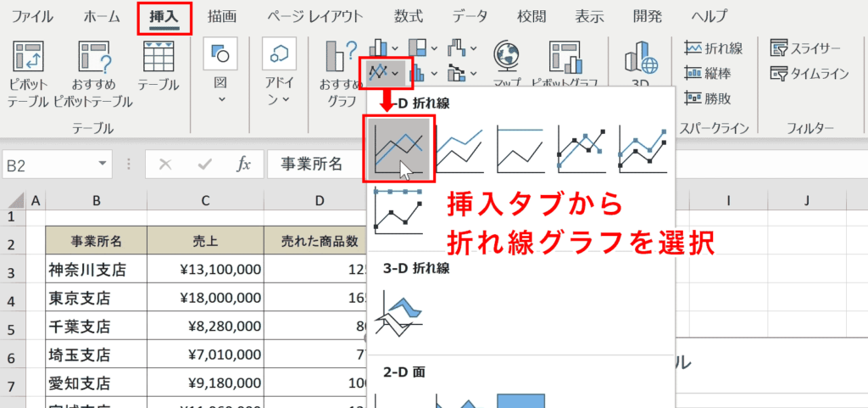Click the formula bar containing 事業所名
Viewport: 868px width, 408px height.
click(315, 165)
